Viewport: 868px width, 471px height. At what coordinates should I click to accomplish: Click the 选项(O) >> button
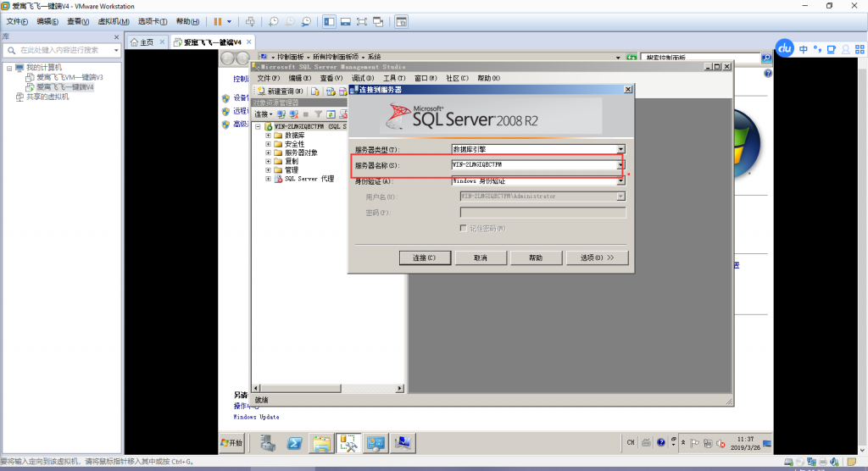pos(597,258)
